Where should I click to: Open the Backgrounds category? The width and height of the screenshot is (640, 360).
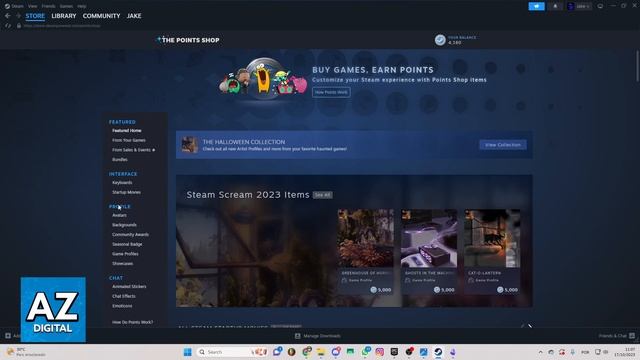pyautogui.click(x=124, y=225)
